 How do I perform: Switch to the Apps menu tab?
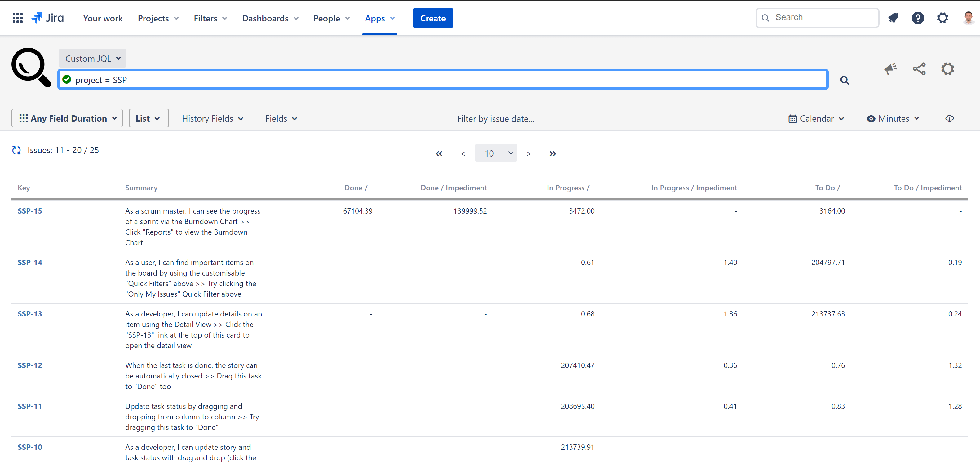[x=379, y=18]
